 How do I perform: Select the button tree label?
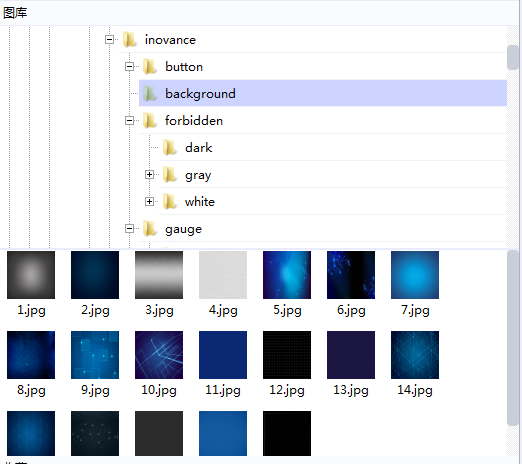[x=184, y=67]
